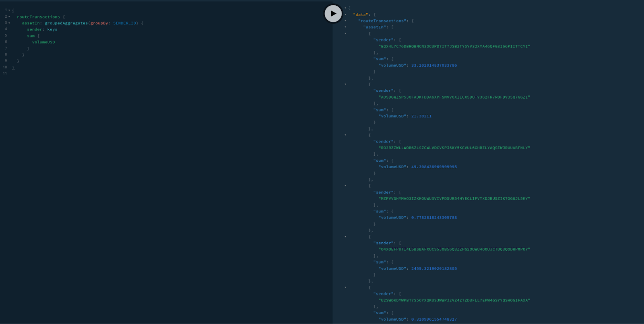The height and width of the screenshot is (324, 644).
Task: Fold the routeTransactions block in the query editor
Action: pyautogui.click(x=9, y=17)
